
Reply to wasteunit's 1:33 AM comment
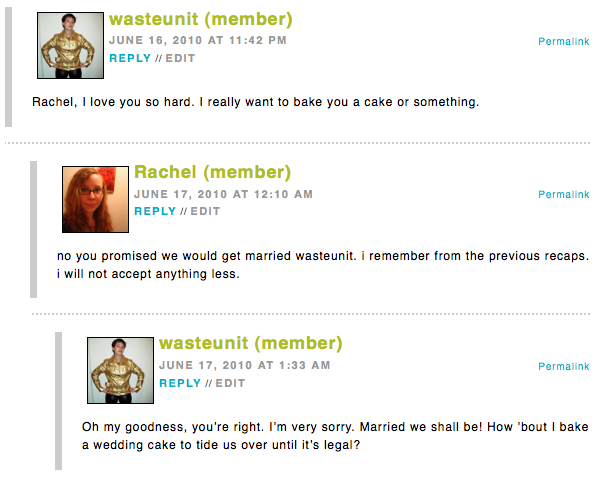pyautogui.click(x=180, y=383)
